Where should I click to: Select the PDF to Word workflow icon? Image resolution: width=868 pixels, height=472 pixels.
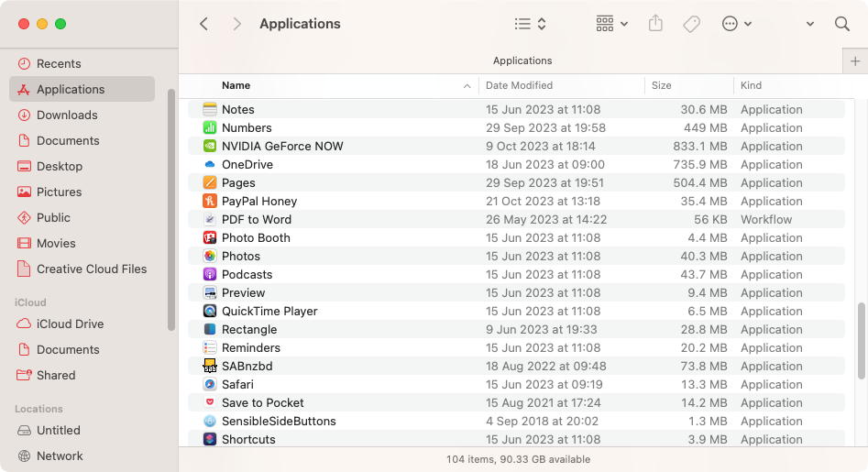(x=209, y=218)
